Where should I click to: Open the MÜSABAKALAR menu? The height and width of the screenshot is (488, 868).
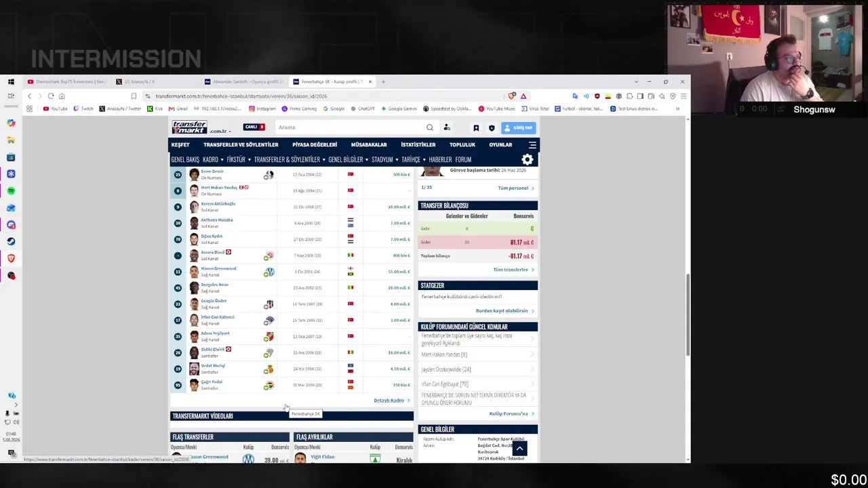tap(369, 145)
